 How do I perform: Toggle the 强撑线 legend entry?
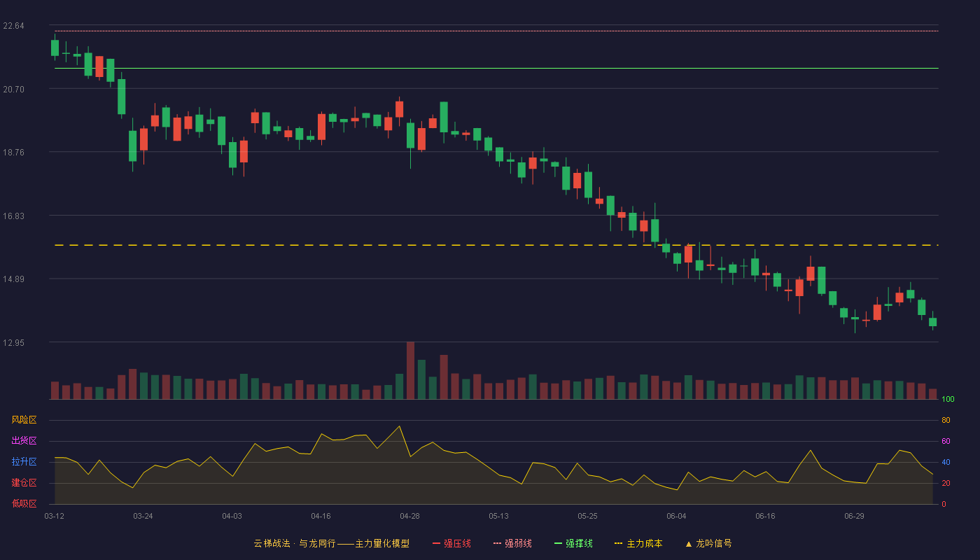point(573,543)
